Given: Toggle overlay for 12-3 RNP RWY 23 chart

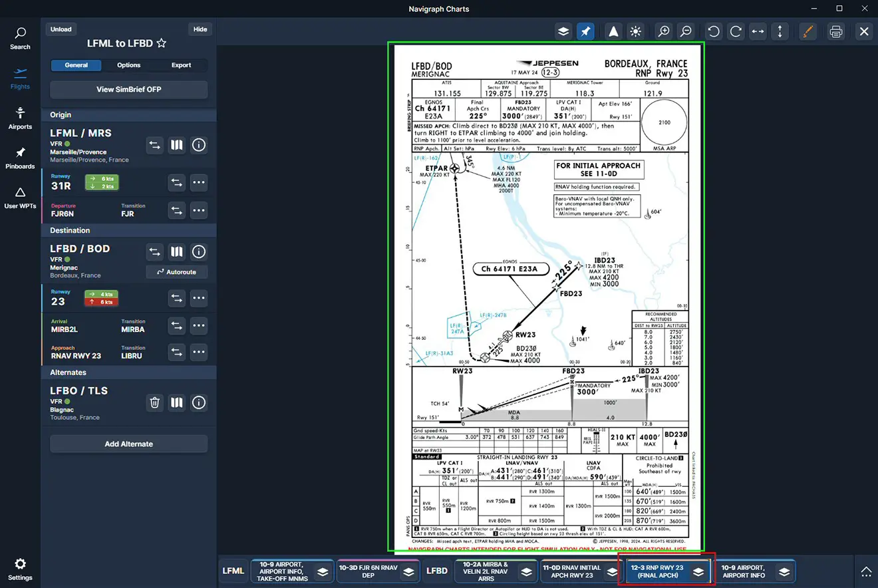Looking at the screenshot, I should tap(698, 571).
